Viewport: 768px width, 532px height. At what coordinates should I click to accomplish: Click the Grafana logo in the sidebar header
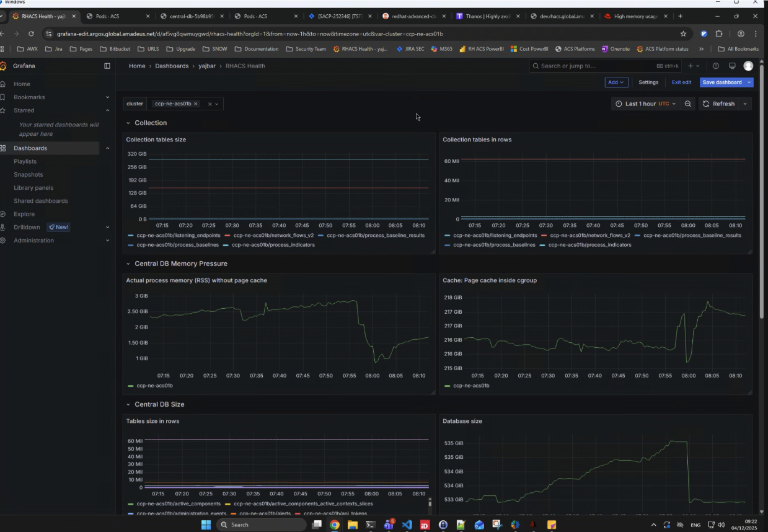coord(3,66)
